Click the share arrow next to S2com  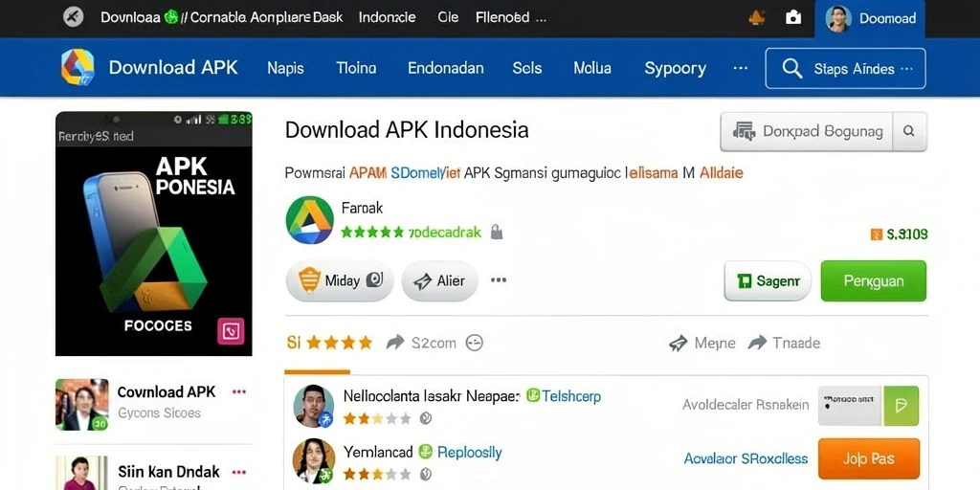[395, 342]
